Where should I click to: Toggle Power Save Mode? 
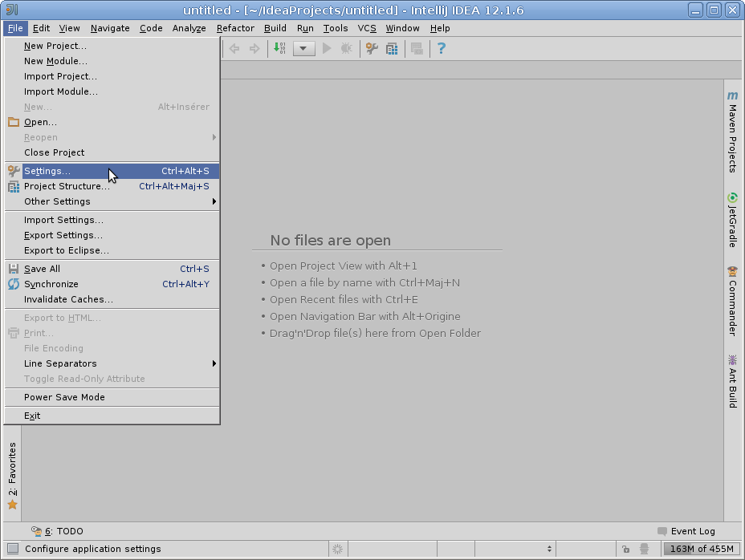(112, 397)
